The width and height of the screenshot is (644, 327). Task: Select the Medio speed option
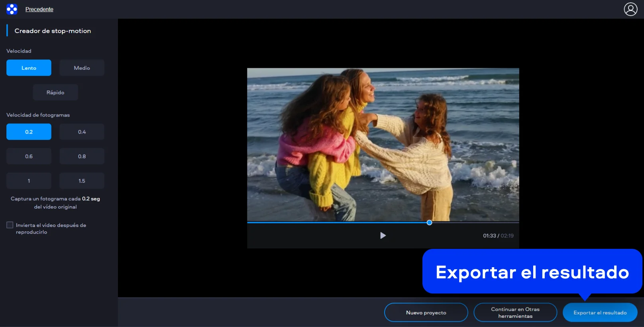click(82, 68)
